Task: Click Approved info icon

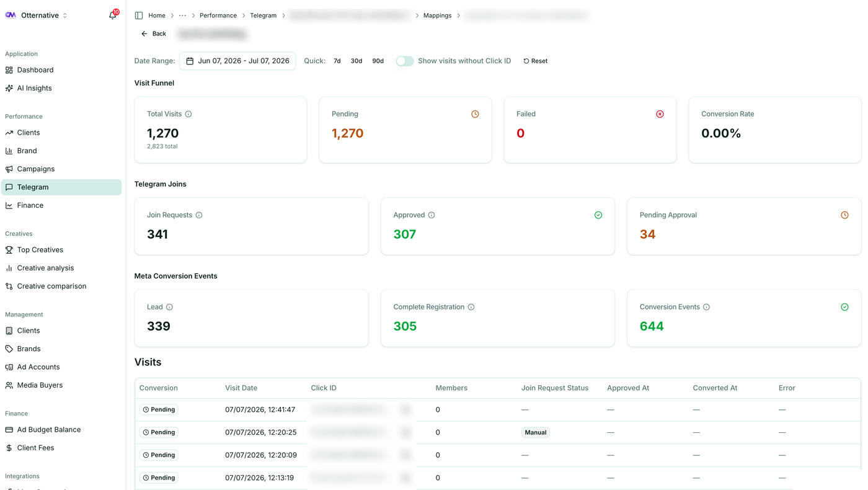Action: (x=432, y=215)
